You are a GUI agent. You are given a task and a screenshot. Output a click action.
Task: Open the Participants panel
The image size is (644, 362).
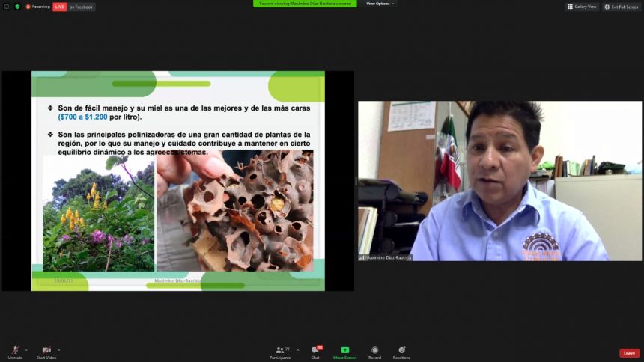click(x=280, y=352)
